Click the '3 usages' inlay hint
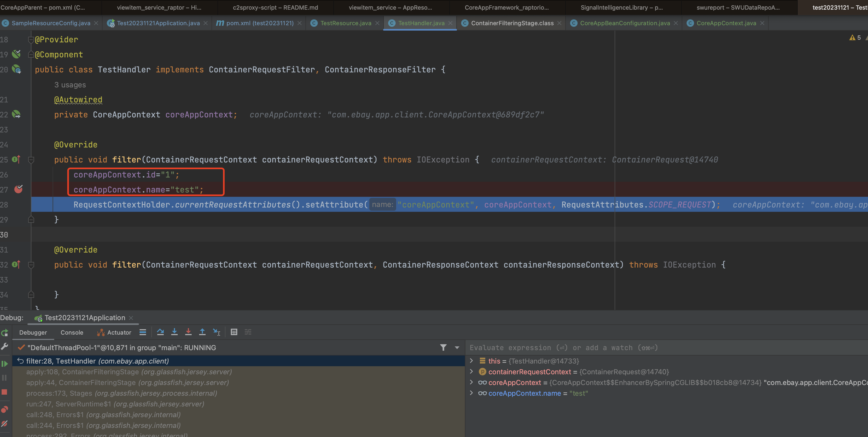868x437 pixels. pyautogui.click(x=70, y=85)
